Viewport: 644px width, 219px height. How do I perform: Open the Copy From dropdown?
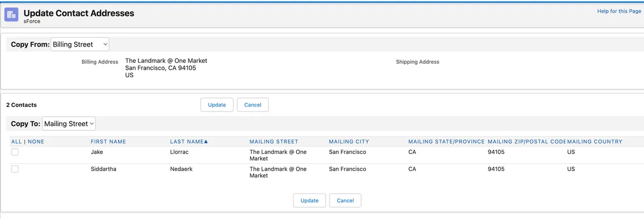[x=80, y=45]
